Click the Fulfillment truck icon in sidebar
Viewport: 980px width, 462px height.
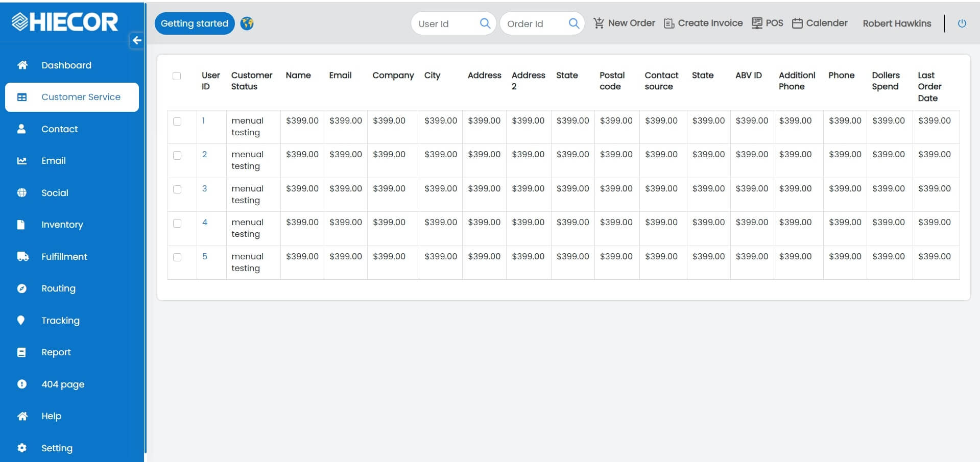tap(22, 256)
